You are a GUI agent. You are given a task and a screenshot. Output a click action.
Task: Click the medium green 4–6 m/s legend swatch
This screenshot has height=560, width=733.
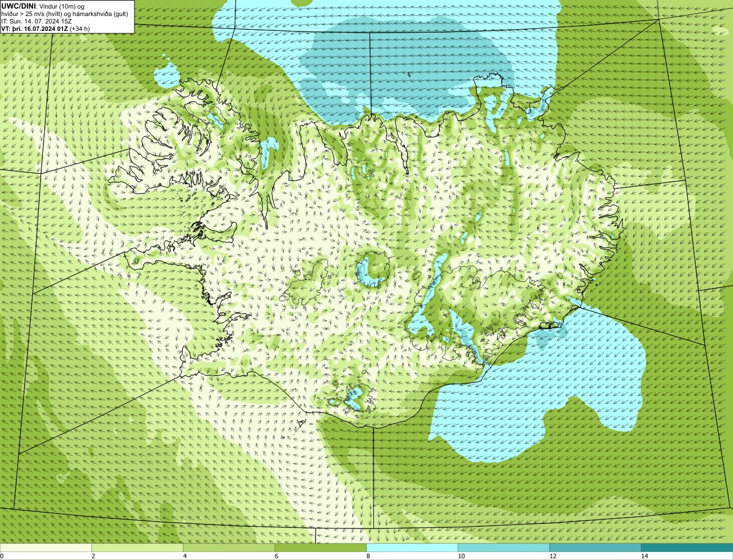click(x=229, y=548)
